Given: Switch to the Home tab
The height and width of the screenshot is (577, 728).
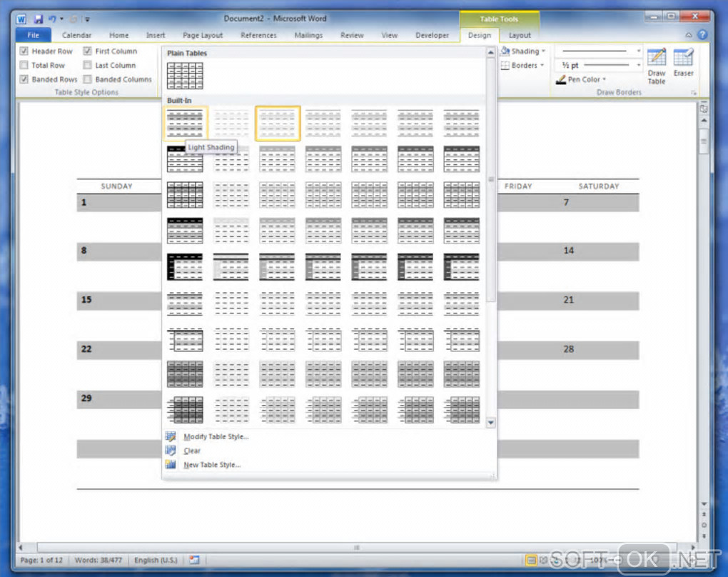Looking at the screenshot, I should (119, 35).
